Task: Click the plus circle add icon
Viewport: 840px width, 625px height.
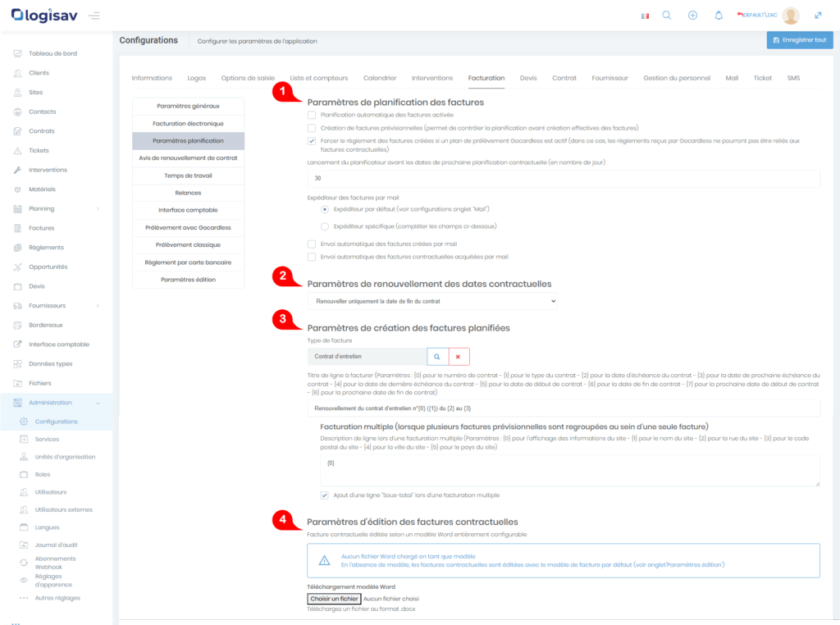Action: [692, 16]
